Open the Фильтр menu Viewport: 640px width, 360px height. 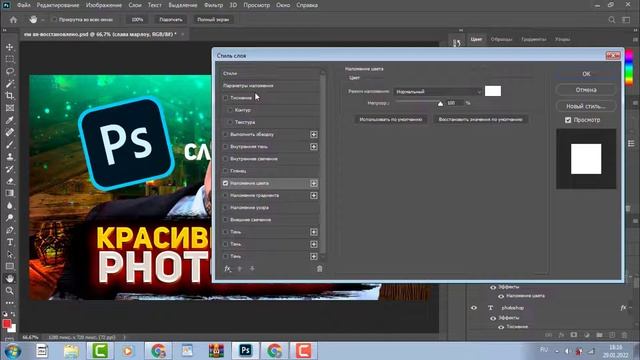coord(213,5)
